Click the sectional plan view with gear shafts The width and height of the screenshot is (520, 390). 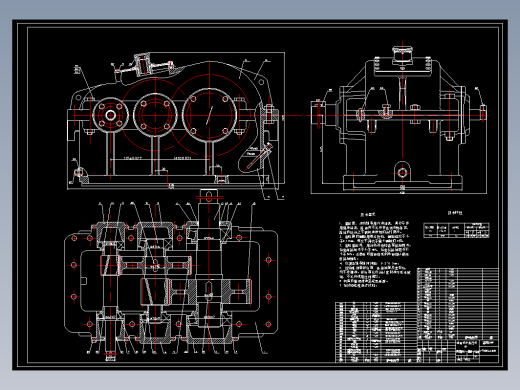point(171,275)
